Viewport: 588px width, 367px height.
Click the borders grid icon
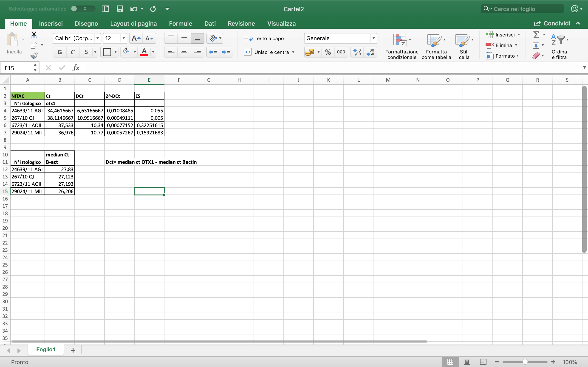pos(107,52)
